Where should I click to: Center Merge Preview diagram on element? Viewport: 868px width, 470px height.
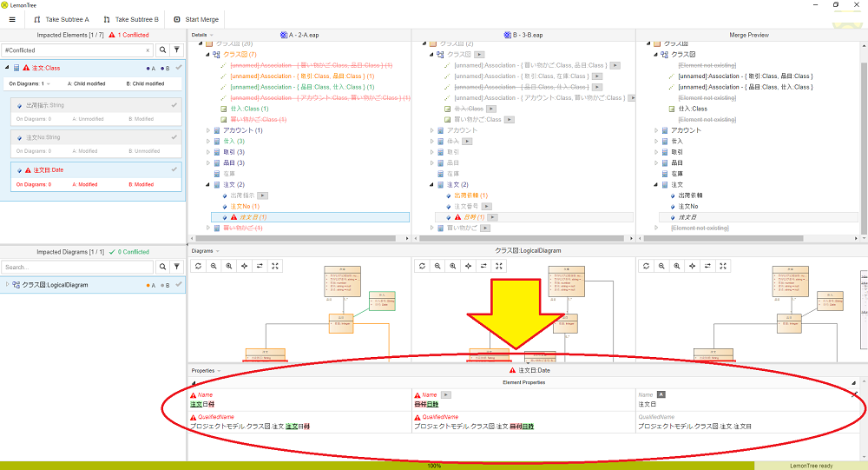pos(692,266)
